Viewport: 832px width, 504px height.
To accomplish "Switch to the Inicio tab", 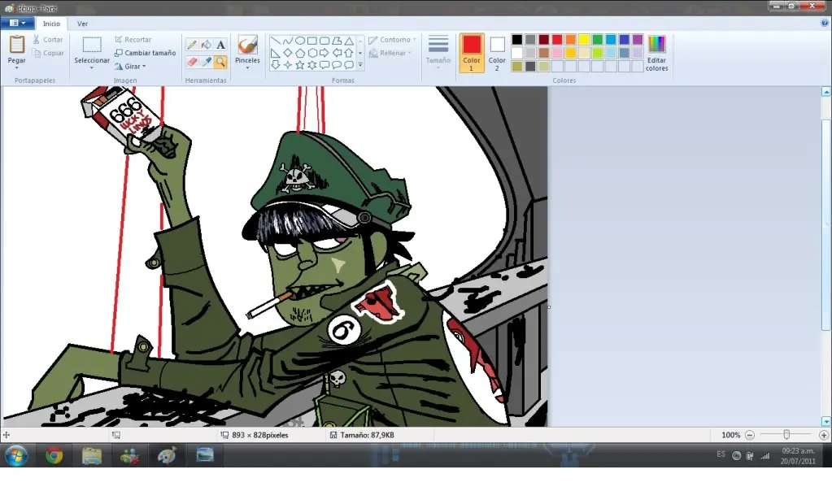I will click(x=51, y=24).
